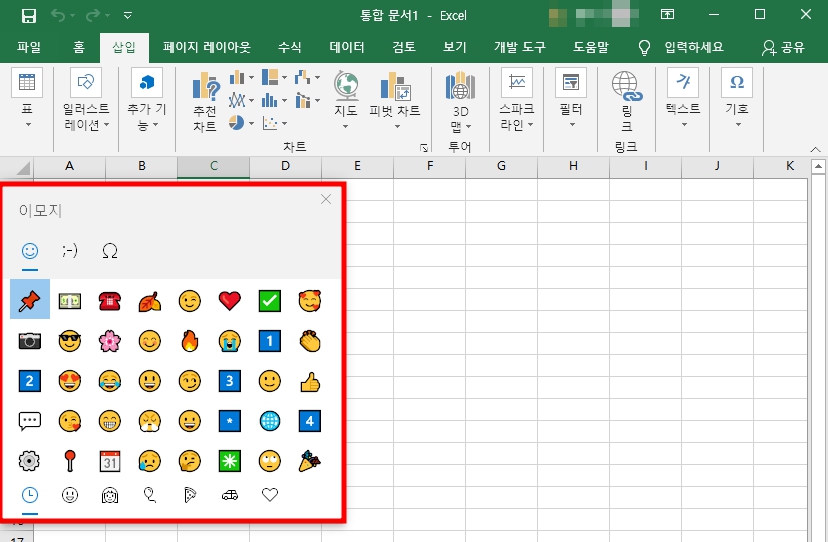Insert the red heart emoji

tap(230, 301)
